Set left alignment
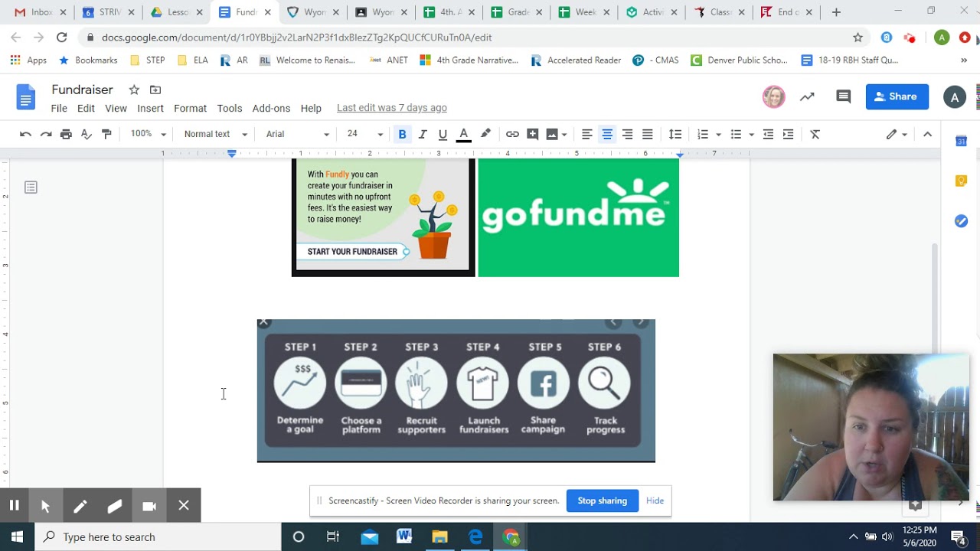 click(587, 134)
